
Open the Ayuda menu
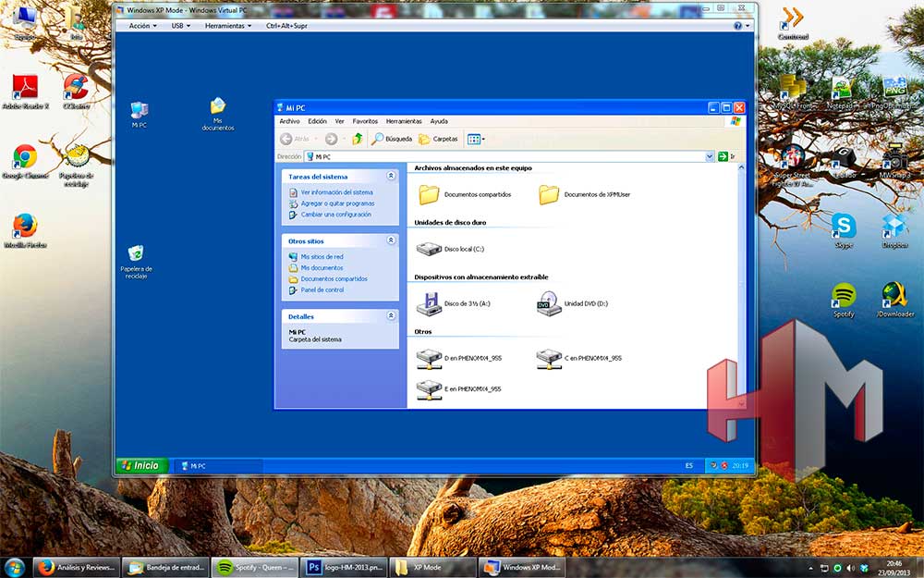pyautogui.click(x=439, y=121)
